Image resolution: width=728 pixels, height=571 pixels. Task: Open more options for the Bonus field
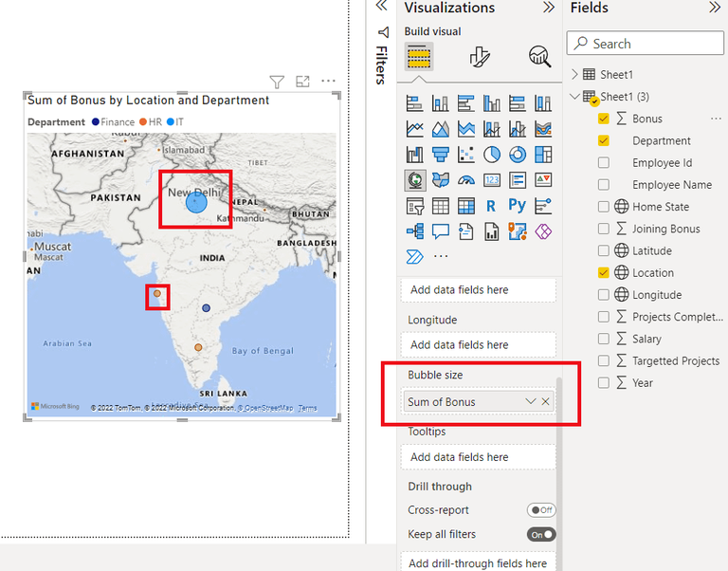tap(716, 119)
